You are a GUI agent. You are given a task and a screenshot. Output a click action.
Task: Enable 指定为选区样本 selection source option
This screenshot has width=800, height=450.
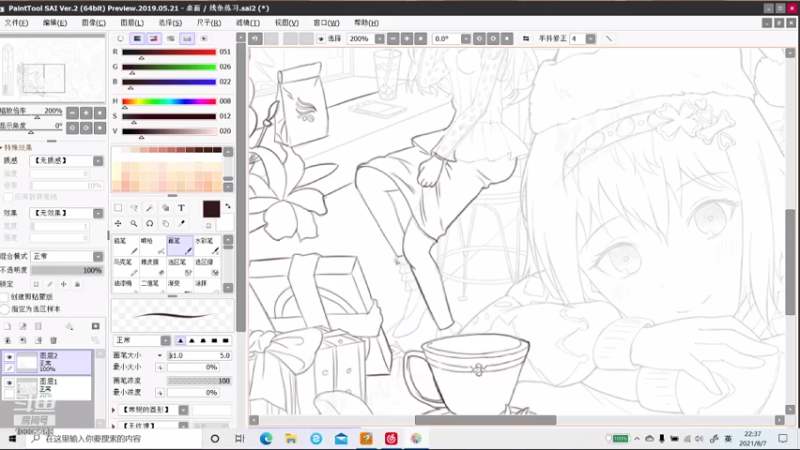pyautogui.click(x=5, y=309)
